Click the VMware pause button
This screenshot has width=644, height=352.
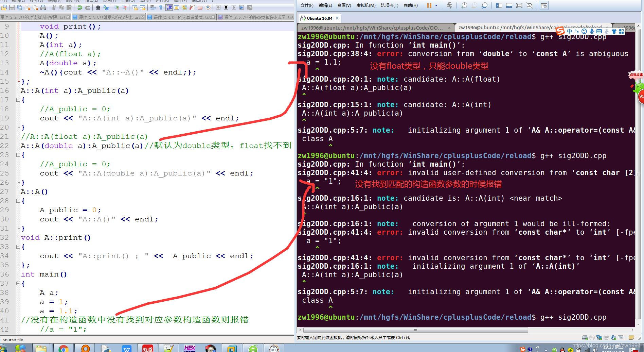429,5
